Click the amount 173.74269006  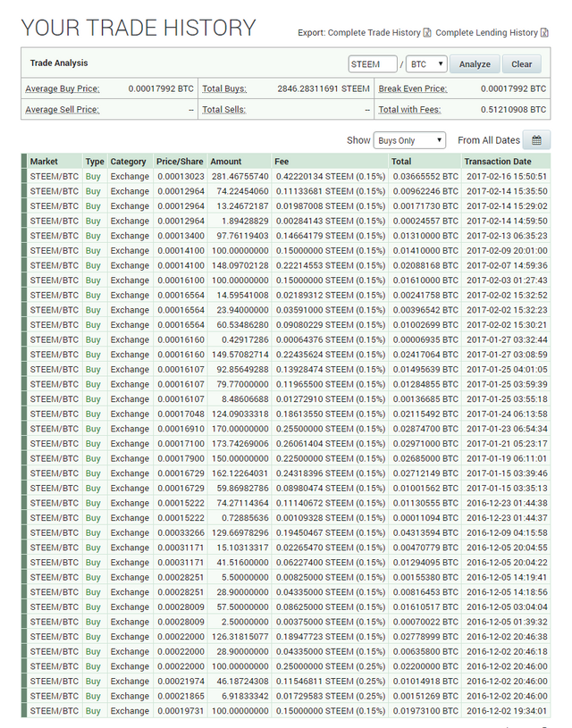coord(240,444)
